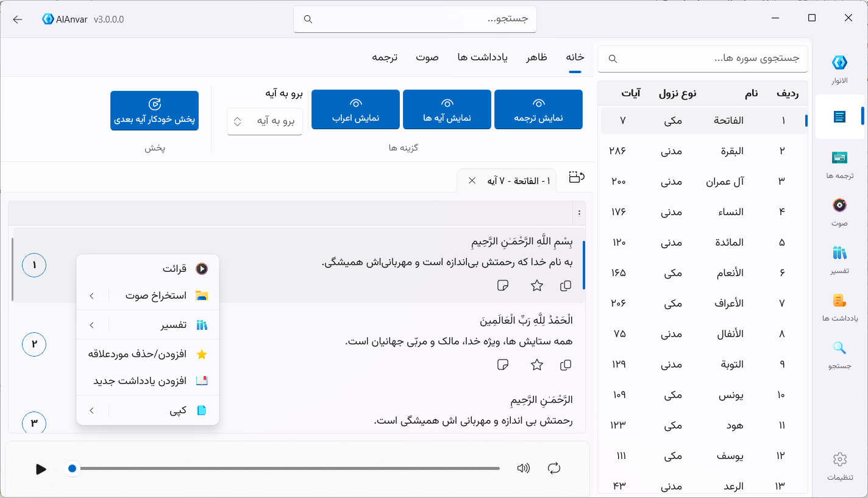The height and width of the screenshot is (498, 868).
Task: Open صوت audio section in sidebar
Action: tap(839, 212)
